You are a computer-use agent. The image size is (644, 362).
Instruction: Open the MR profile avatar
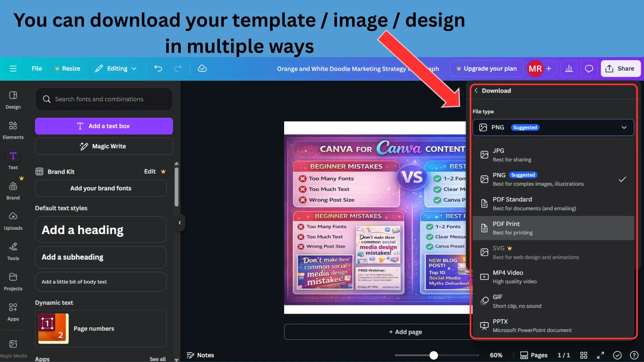535,69
